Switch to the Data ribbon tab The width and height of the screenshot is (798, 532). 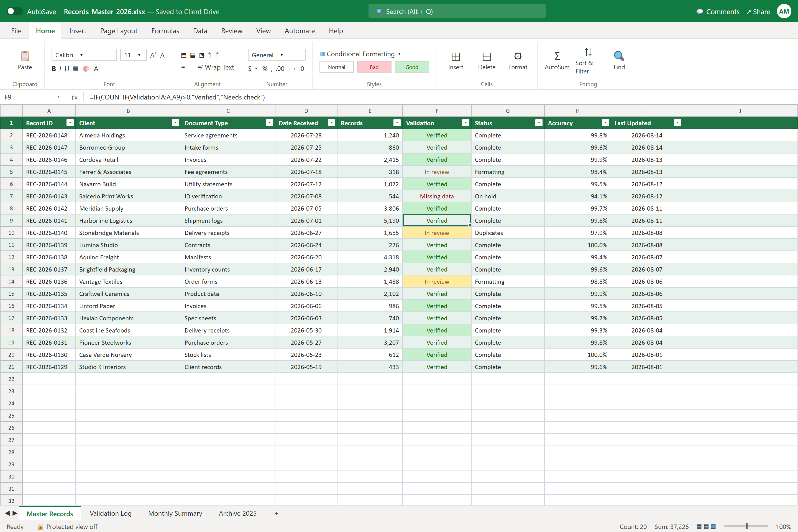pyautogui.click(x=200, y=31)
